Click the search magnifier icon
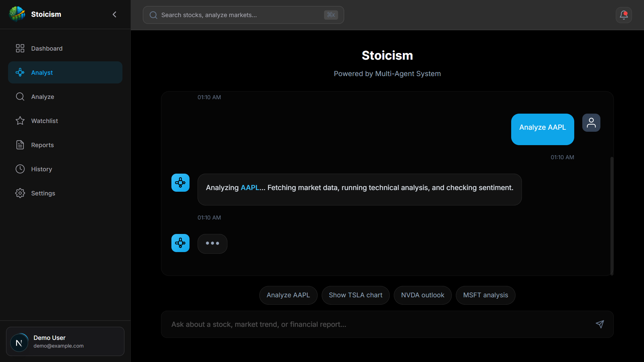Viewport: 644px width, 362px height. point(153,15)
